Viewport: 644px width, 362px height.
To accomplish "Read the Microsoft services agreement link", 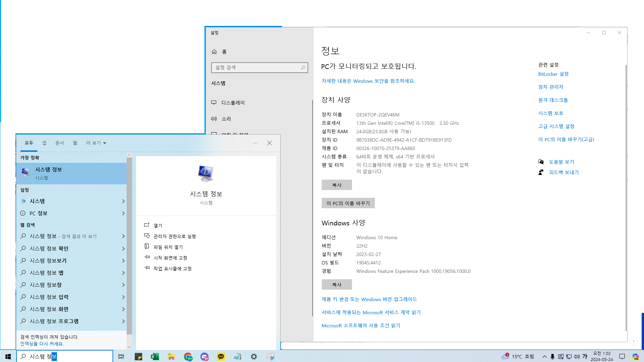I will tap(371, 312).
